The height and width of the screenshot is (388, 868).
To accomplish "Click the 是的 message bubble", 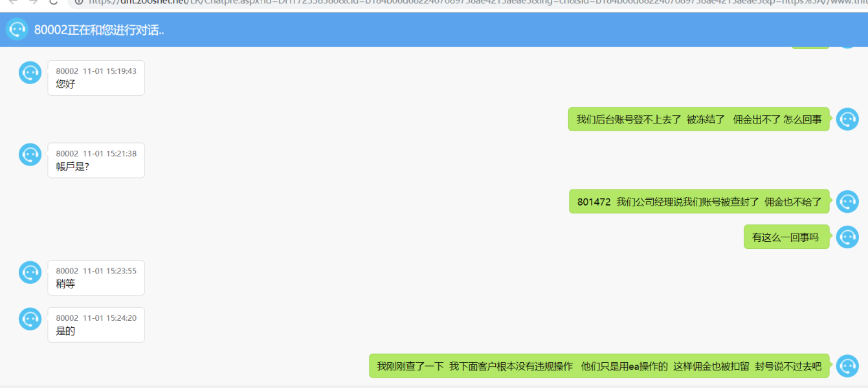I will point(96,325).
